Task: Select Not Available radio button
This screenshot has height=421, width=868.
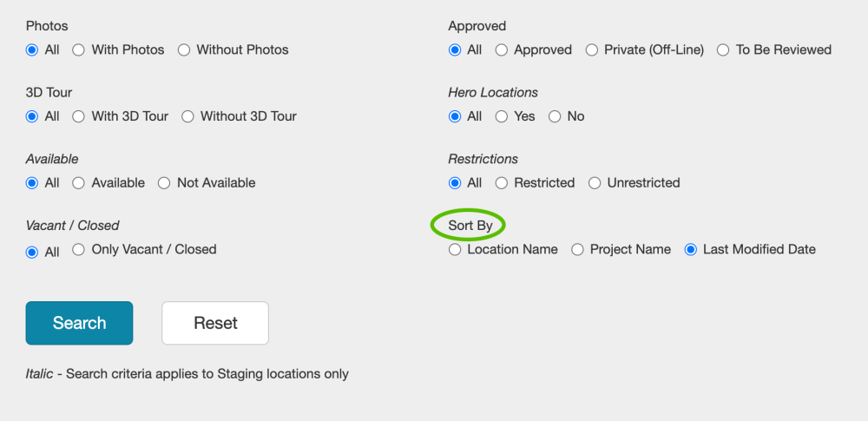Action: 164,183
